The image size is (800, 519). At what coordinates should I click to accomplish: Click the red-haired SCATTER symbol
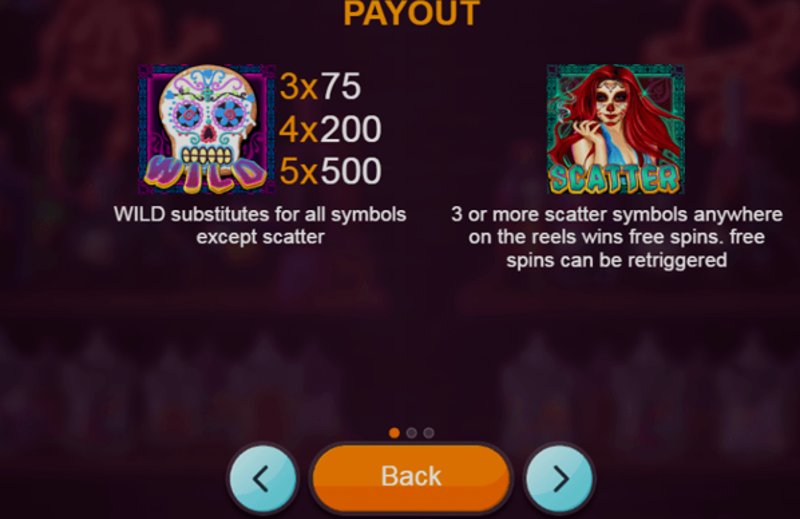[615, 129]
